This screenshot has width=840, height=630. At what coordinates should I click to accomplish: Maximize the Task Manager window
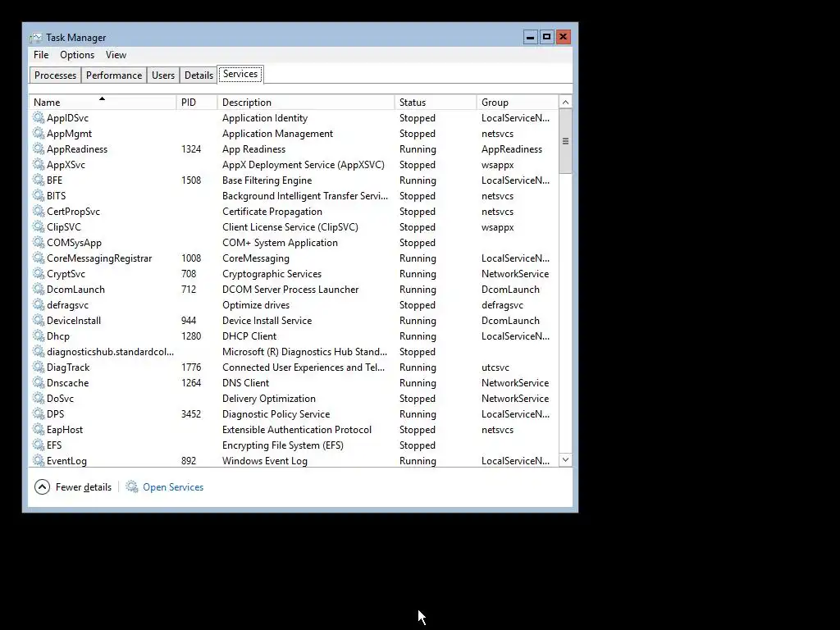click(546, 37)
